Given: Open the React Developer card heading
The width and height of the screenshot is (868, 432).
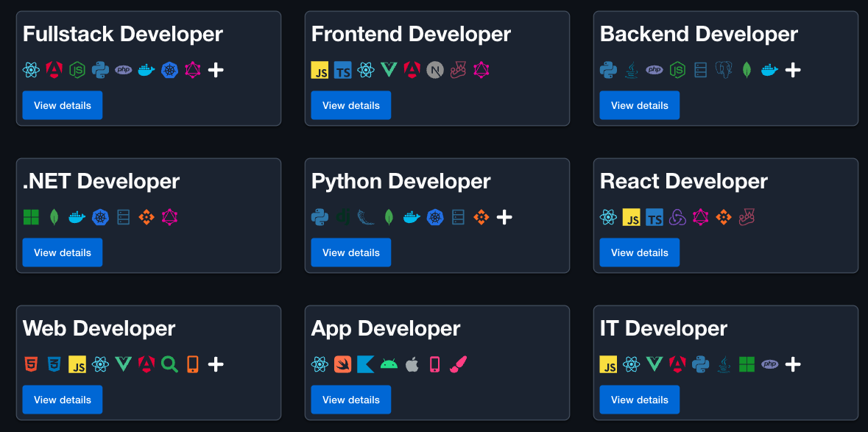Looking at the screenshot, I should 683,181.
